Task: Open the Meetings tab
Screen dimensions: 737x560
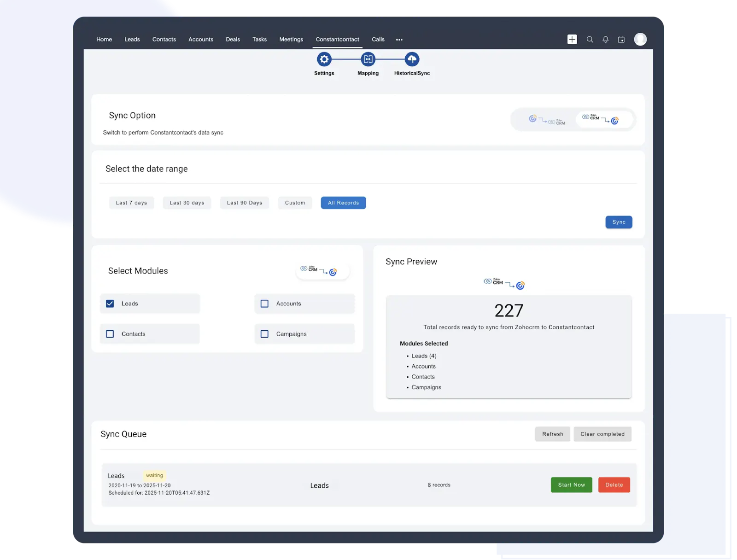Action: coord(291,39)
